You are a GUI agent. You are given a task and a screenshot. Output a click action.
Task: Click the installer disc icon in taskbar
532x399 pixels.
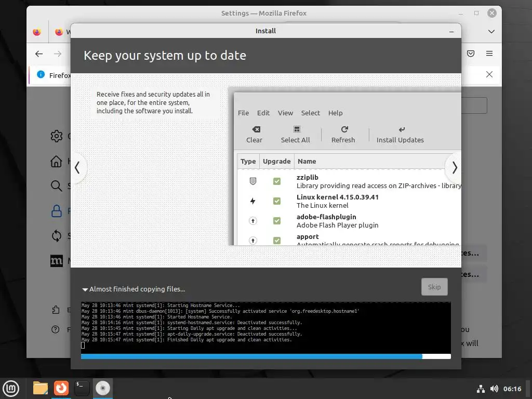click(102, 388)
